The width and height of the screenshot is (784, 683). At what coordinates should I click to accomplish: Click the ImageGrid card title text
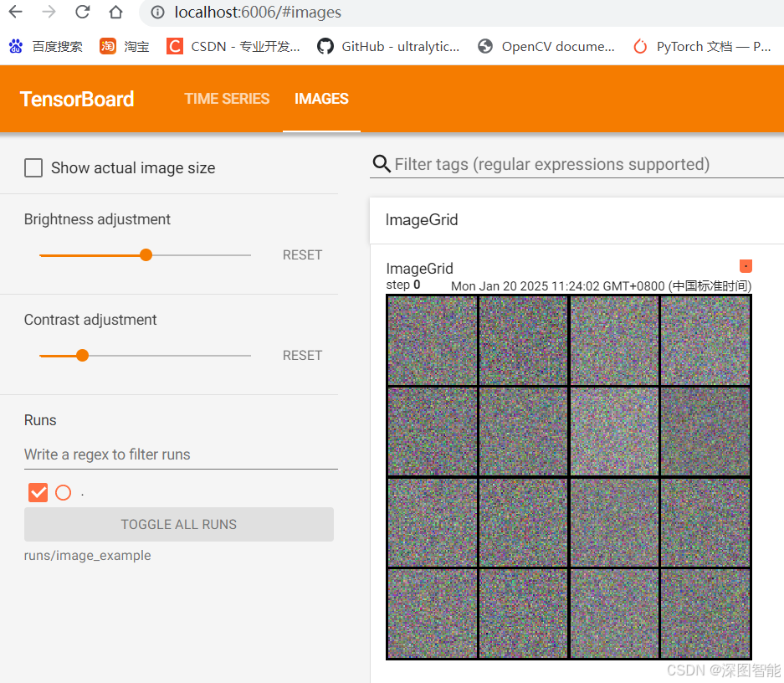[419, 269]
